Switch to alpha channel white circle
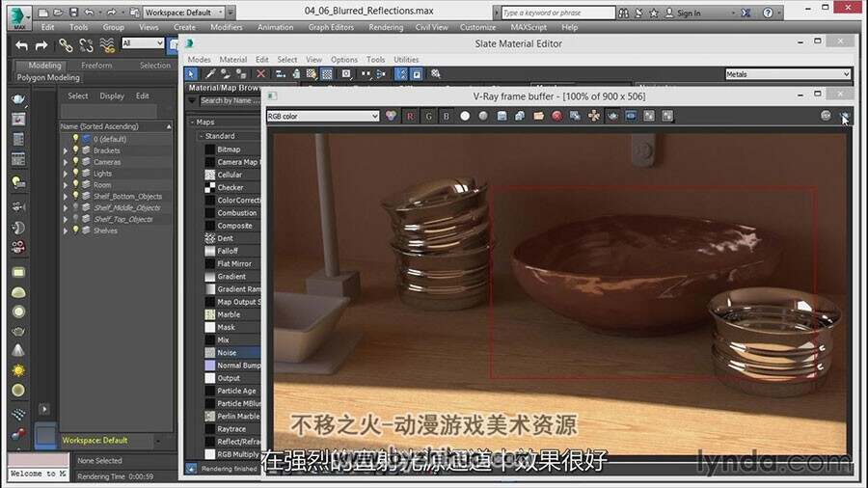 (x=465, y=116)
